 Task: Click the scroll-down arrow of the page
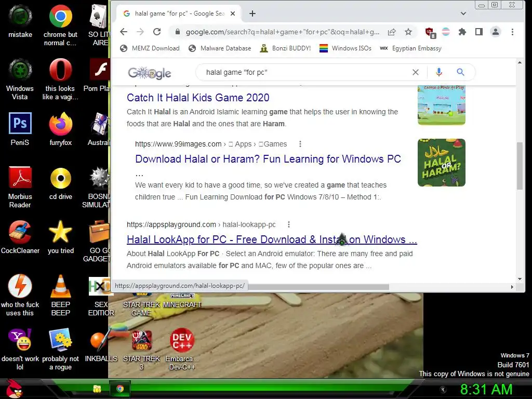tap(520, 279)
